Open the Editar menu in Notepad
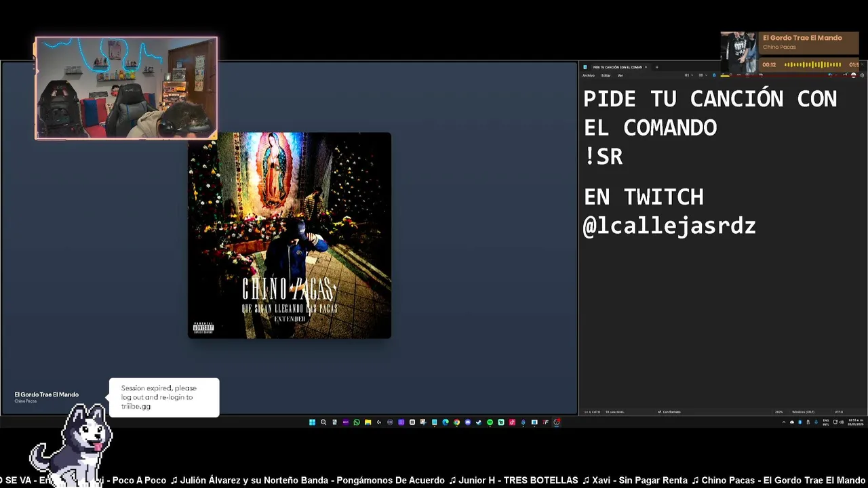The height and width of the screenshot is (488, 868). pyautogui.click(x=606, y=75)
